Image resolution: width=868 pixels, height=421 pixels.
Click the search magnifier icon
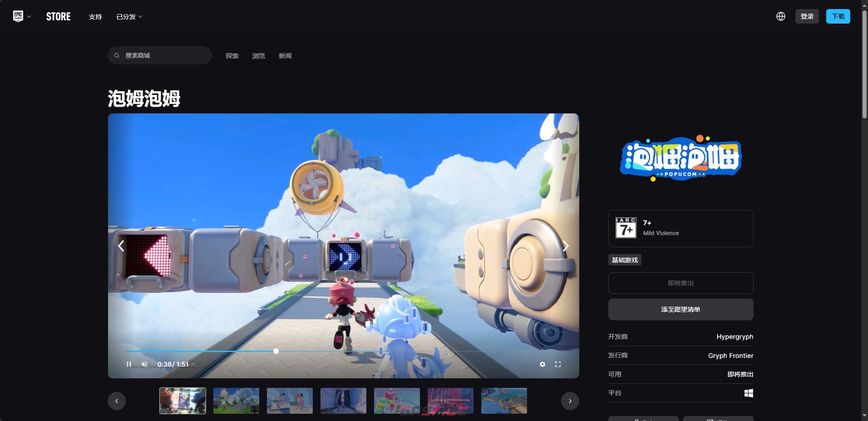point(117,55)
